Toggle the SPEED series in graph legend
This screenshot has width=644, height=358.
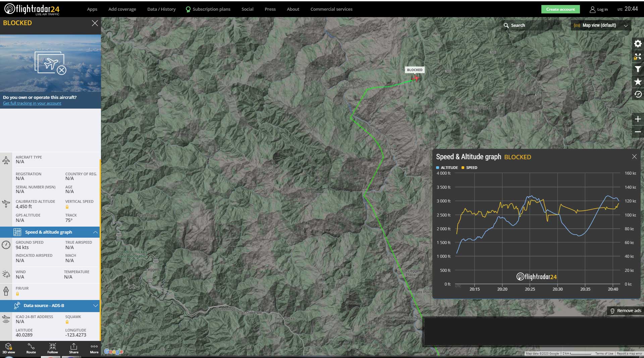pos(469,168)
